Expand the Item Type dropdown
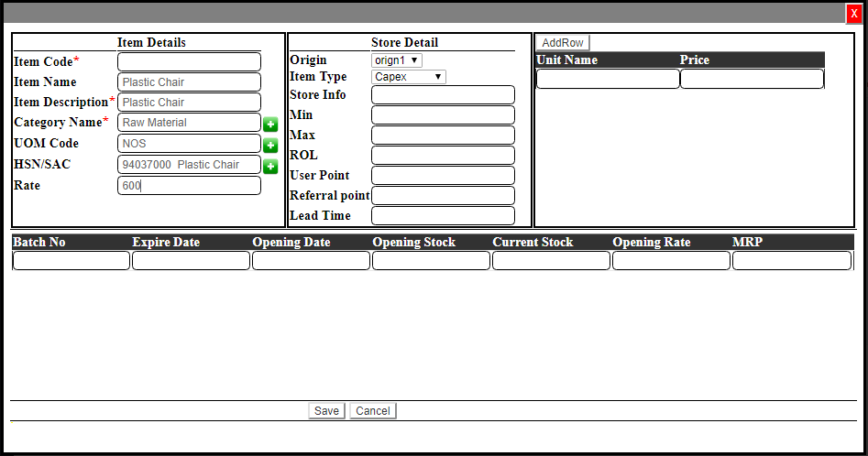 coord(408,77)
